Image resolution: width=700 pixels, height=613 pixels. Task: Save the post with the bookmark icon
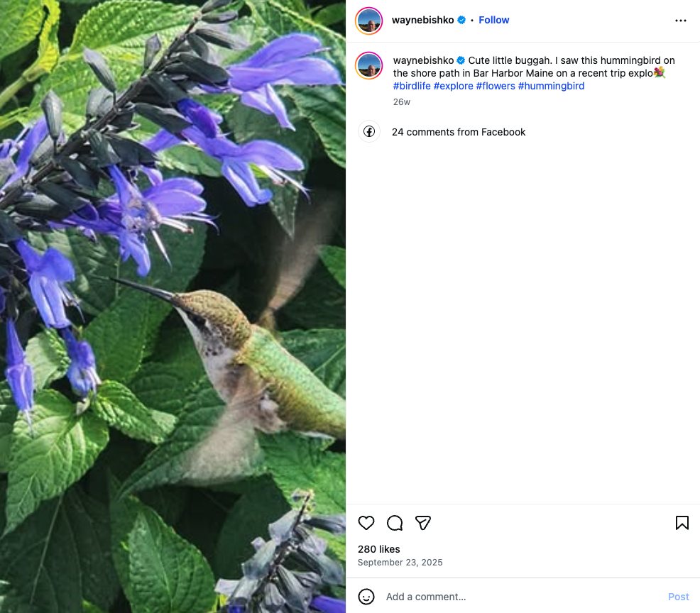point(682,524)
